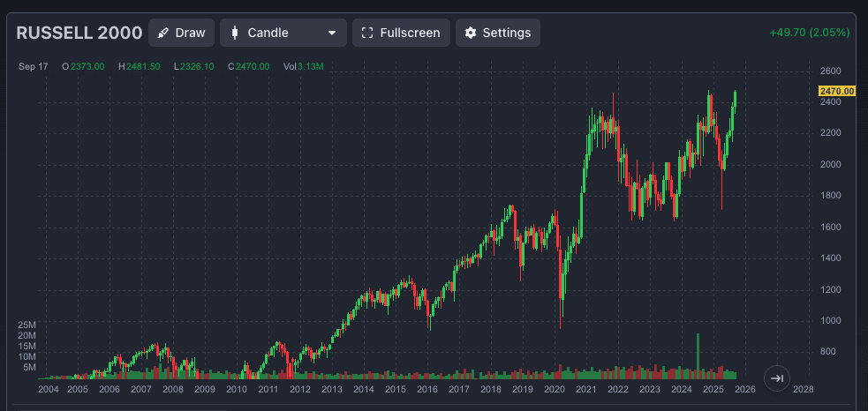The image size is (868, 411).
Task: Click the Vol 3.13M readout
Action: [303, 66]
